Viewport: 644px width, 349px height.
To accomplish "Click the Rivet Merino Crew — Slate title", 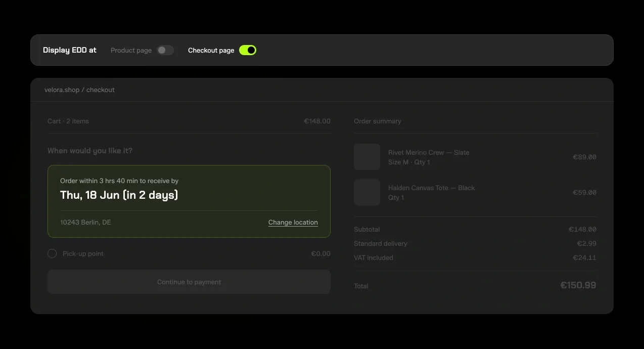I will tap(429, 152).
